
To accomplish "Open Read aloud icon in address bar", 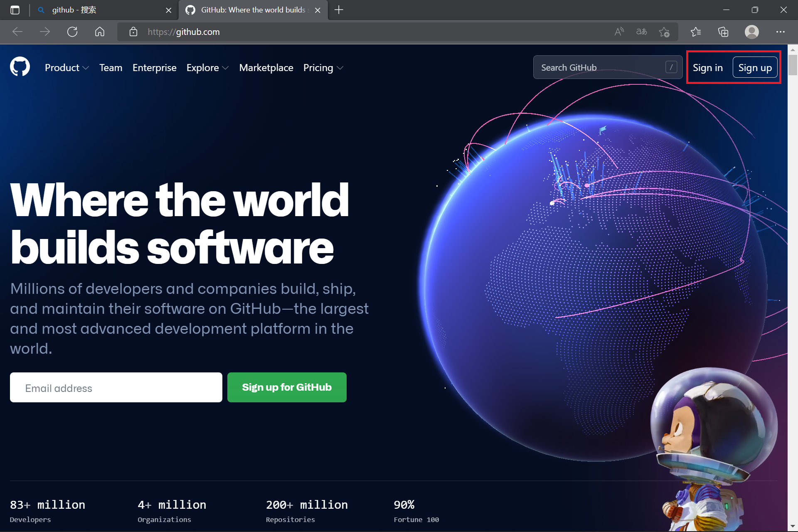I will click(619, 32).
